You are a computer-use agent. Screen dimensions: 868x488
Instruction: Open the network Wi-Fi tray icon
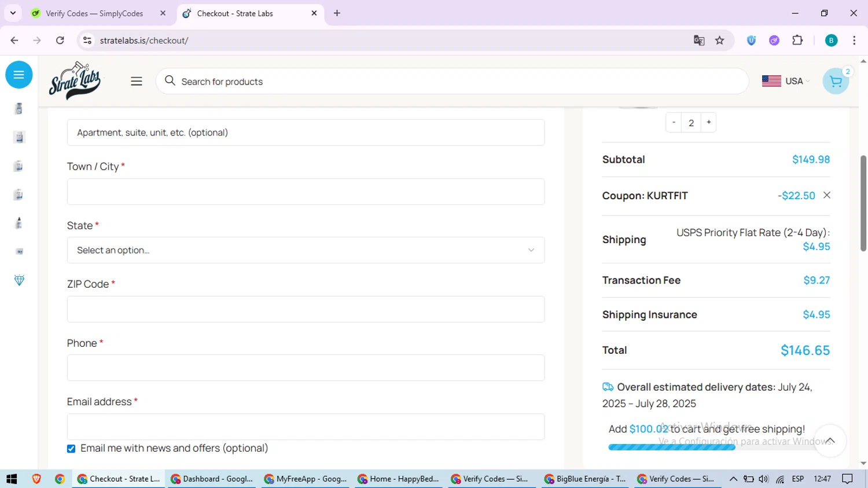(780, 479)
